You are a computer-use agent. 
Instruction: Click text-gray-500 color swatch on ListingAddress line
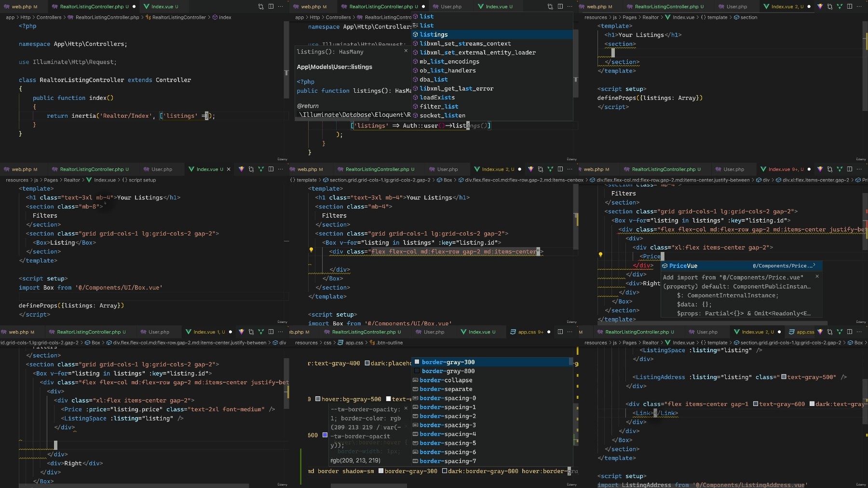[x=784, y=377]
